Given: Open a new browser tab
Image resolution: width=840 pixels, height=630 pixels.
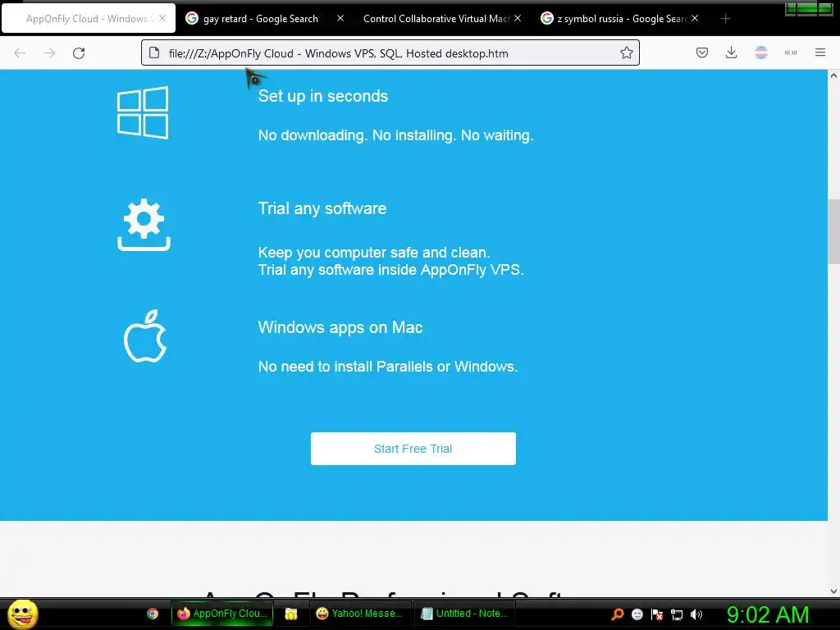Looking at the screenshot, I should [725, 19].
